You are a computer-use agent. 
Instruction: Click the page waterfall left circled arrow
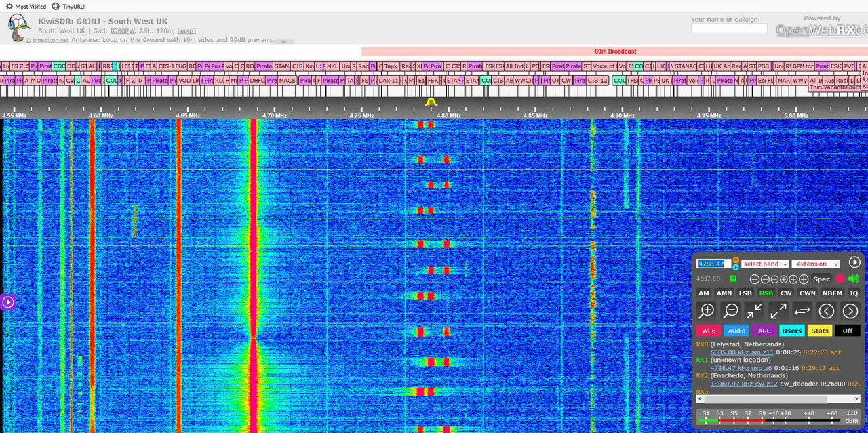pyautogui.click(x=826, y=311)
